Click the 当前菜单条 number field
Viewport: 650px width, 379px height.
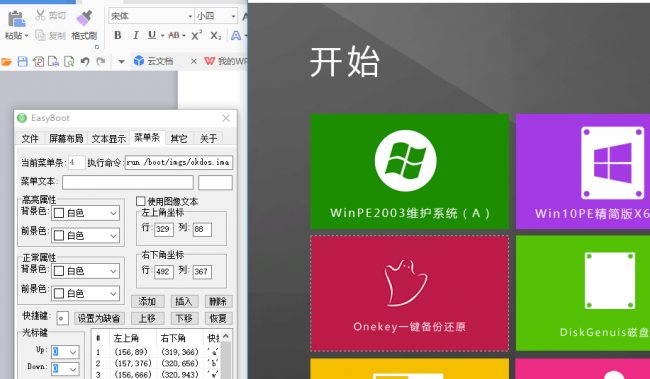77,162
